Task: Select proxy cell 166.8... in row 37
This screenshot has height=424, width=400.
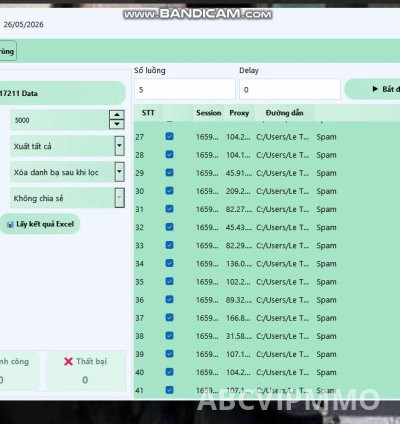Action: (238, 318)
